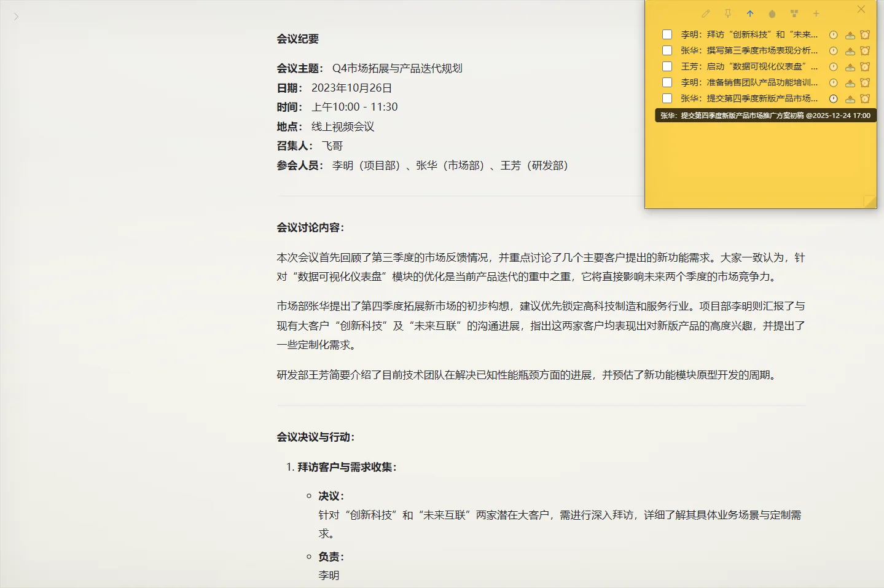
Task: Click the tray upload icon for 张华 撰写 task
Action: point(850,51)
